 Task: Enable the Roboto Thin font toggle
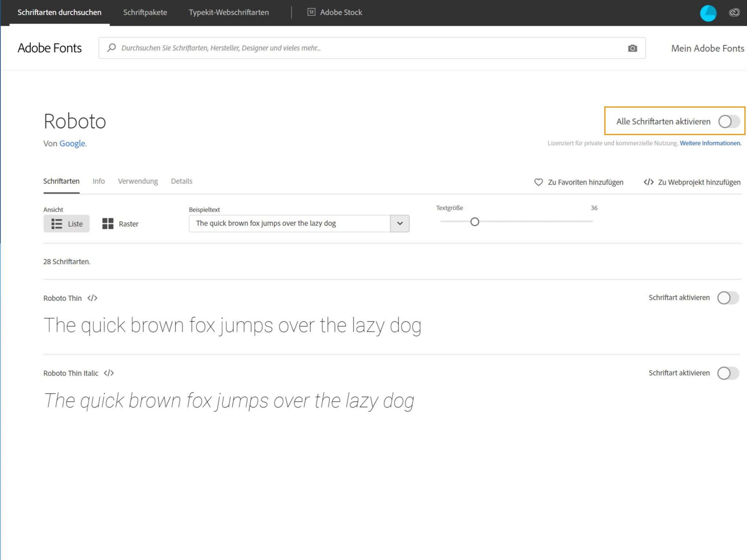pyautogui.click(x=728, y=298)
